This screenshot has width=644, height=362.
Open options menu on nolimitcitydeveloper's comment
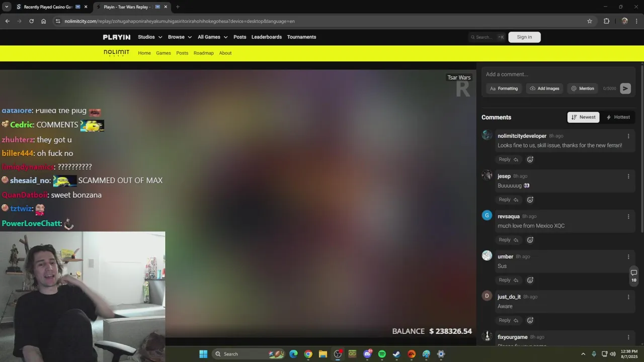pos(628,136)
